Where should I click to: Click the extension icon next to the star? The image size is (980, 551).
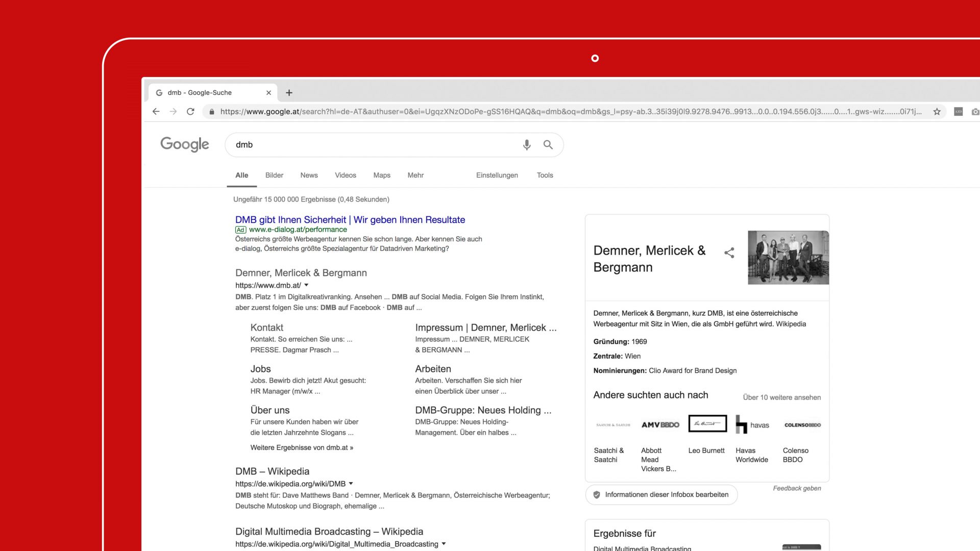(x=959, y=112)
